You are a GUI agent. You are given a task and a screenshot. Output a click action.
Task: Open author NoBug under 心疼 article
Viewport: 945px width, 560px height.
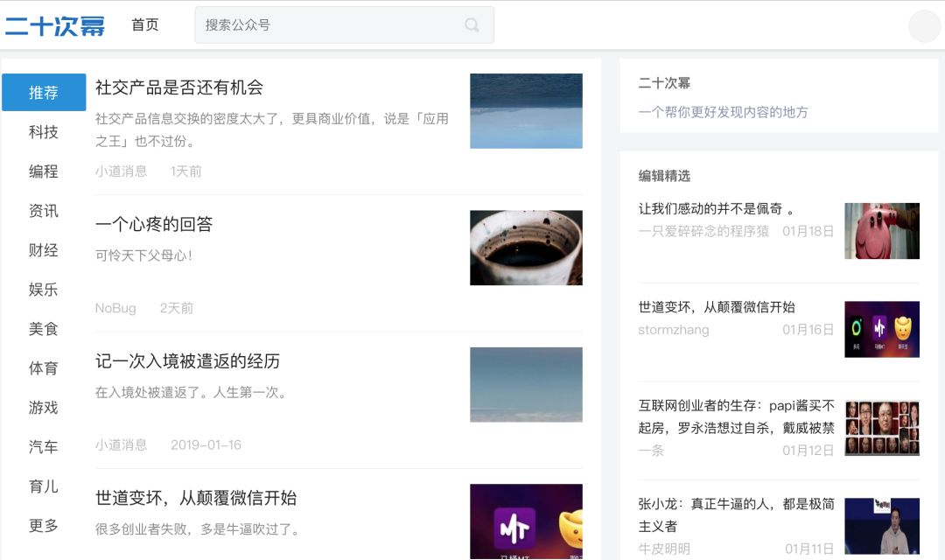[x=115, y=308]
